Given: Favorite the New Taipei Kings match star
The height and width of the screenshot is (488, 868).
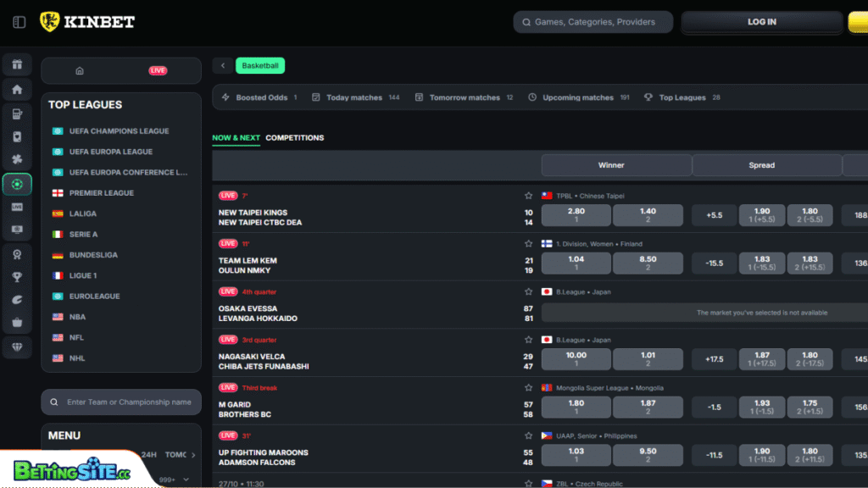Looking at the screenshot, I should tap(529, 196).
